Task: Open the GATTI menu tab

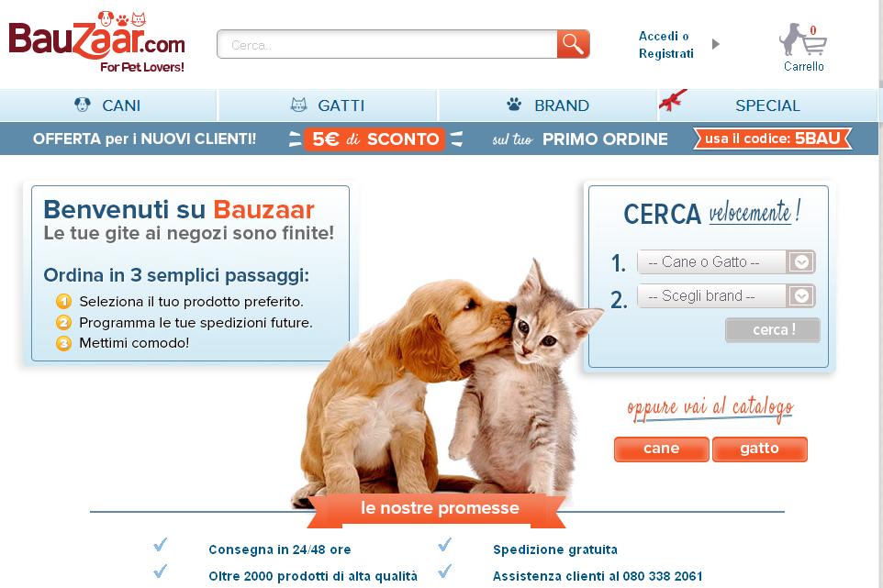Action: (x=328, y=105)
